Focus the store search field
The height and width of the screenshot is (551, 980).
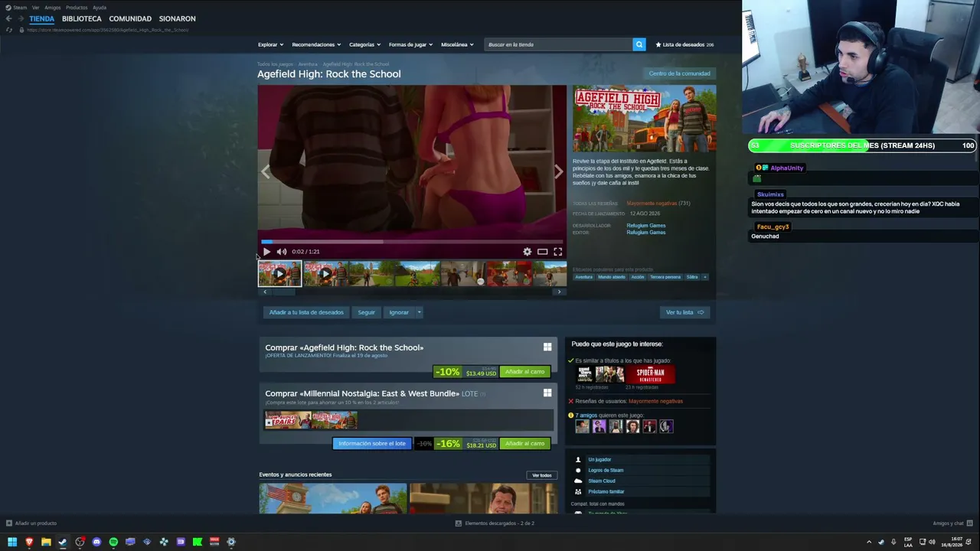click(x=559, y=44)
